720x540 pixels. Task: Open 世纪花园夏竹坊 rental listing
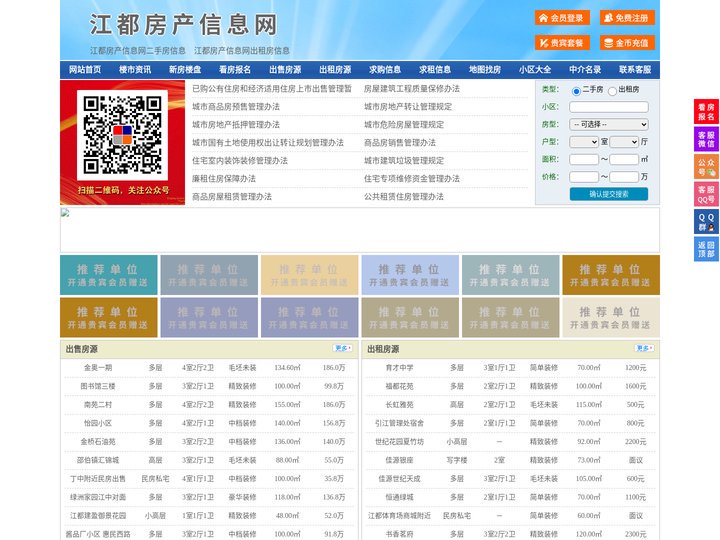399,442
